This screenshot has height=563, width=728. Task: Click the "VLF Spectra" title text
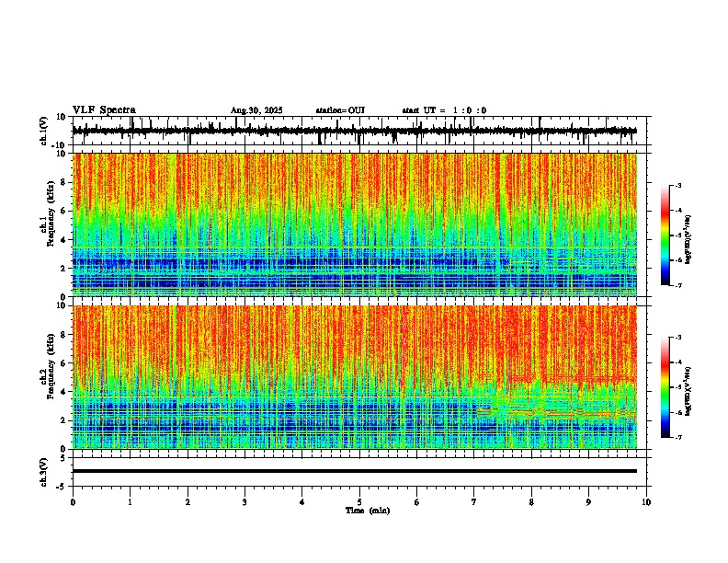point(104,110)
